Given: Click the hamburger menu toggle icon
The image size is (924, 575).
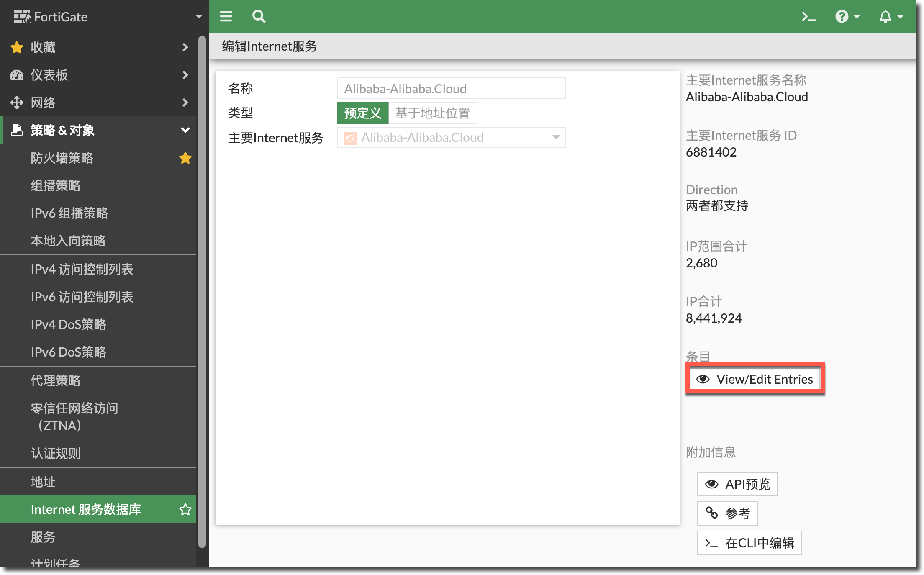Looking at the screenshot, I should [226, 17].
